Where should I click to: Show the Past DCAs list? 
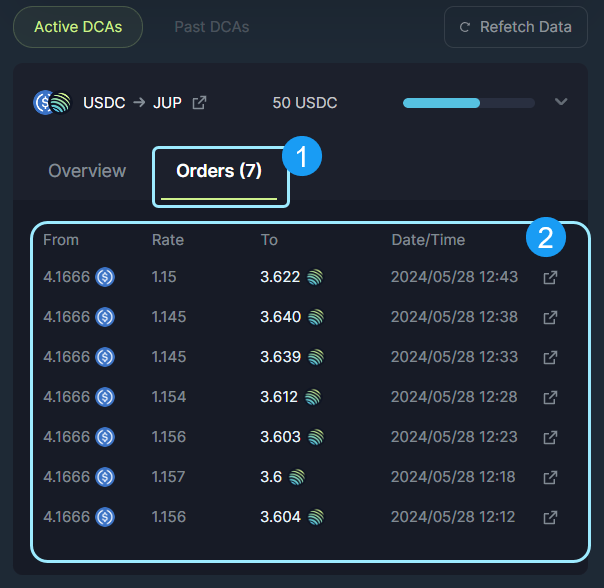211,27
